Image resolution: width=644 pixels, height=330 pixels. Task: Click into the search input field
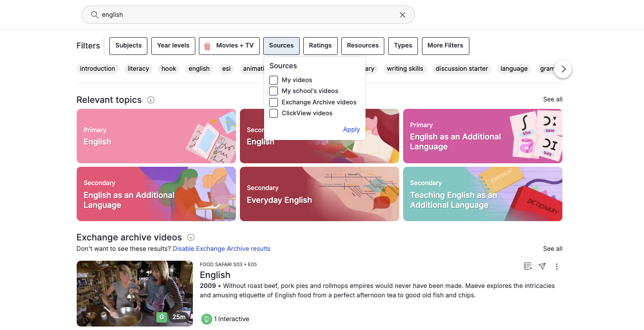[247, 15]
